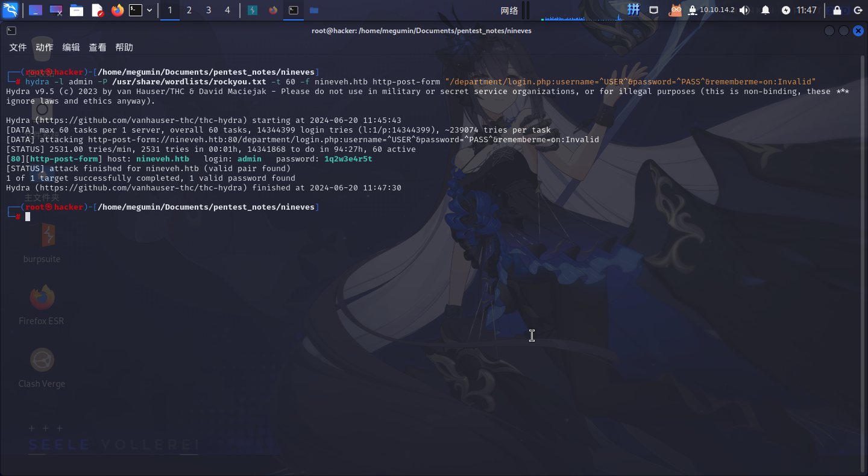Close the terminal window

coord(858,31)
